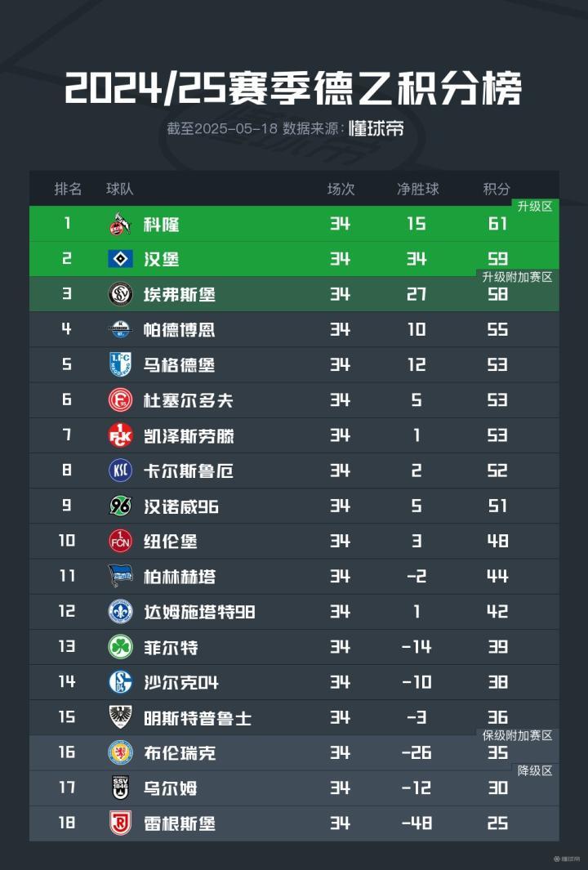The image size is (588, 870).
Task: Select the 场次 column header
Action: pyautogui.click(x=341, y=189)
